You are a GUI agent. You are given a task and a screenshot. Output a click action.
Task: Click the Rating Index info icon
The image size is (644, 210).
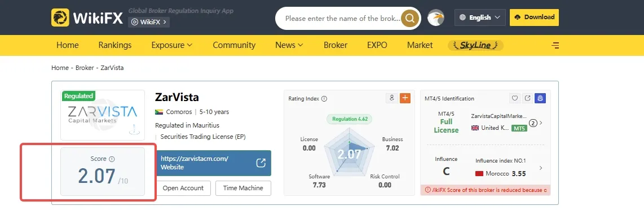click(324, 99)
